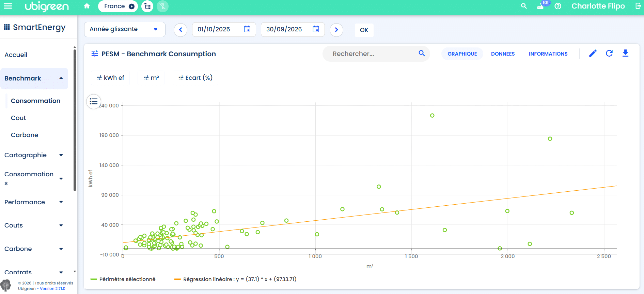The width and height of the screenshot is (644, 294).
Task: Collapse the Benchmark menu section
Action: (34, 78)
